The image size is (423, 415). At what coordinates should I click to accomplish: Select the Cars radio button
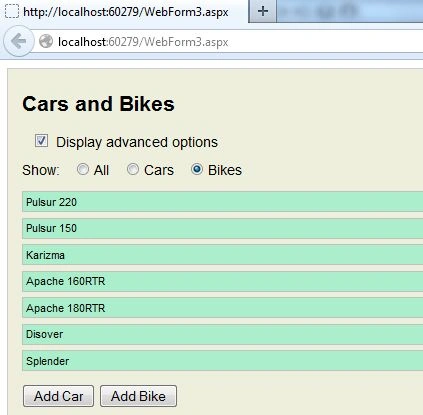tap(133, 169)
